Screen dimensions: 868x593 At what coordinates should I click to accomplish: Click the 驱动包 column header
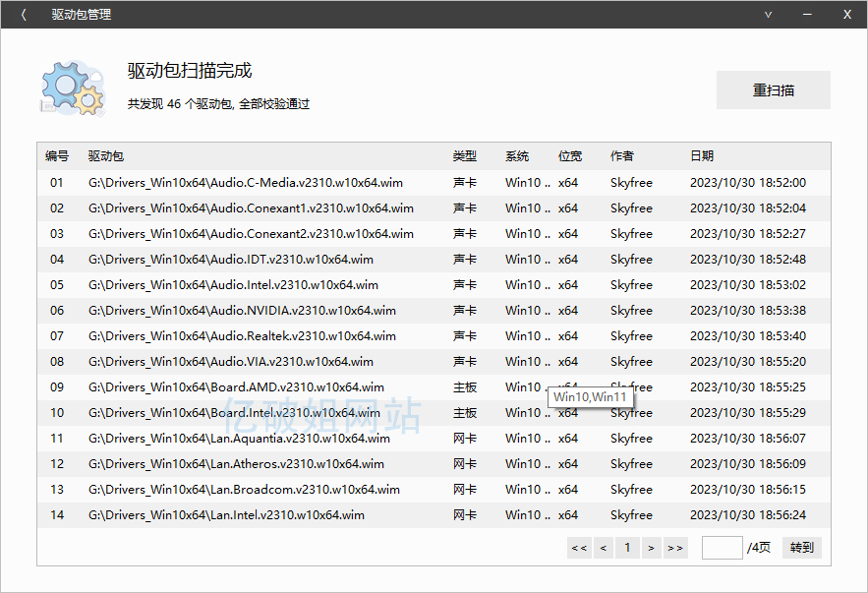coord(106,156)
